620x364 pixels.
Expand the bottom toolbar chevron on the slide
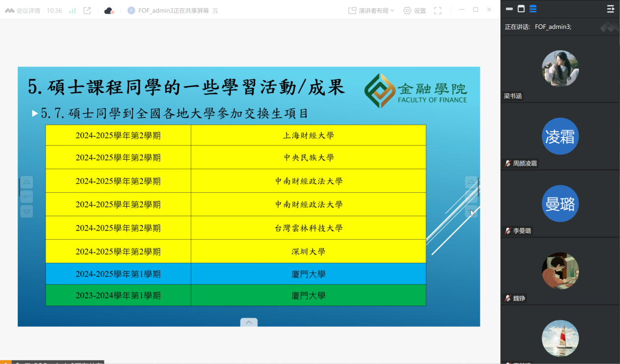249,322
